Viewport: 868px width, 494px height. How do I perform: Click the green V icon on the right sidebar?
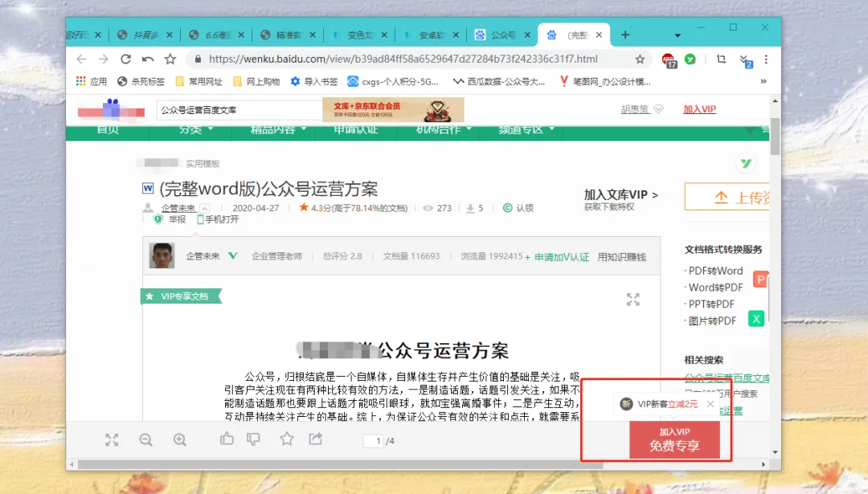click(x=746, y=164)
